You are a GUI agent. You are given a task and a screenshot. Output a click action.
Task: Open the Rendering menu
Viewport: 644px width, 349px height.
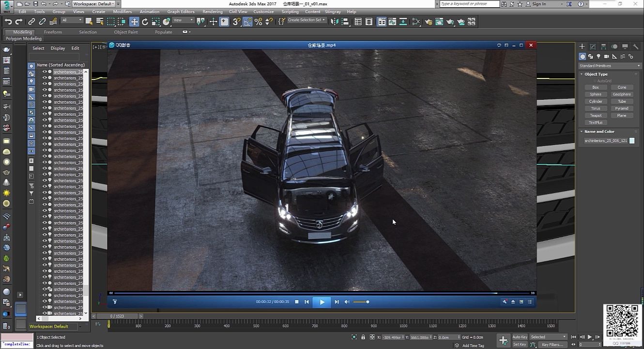212,12
